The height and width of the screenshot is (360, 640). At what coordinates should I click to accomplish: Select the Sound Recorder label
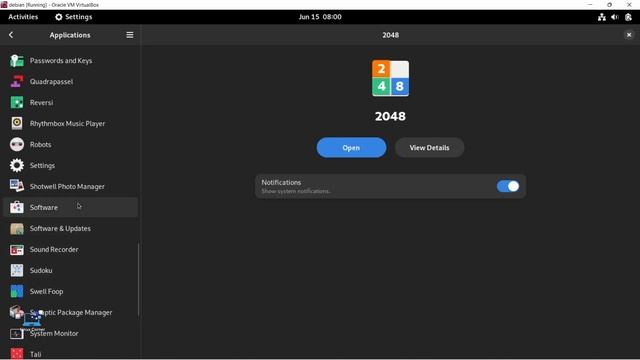click(x=54, y=249)
